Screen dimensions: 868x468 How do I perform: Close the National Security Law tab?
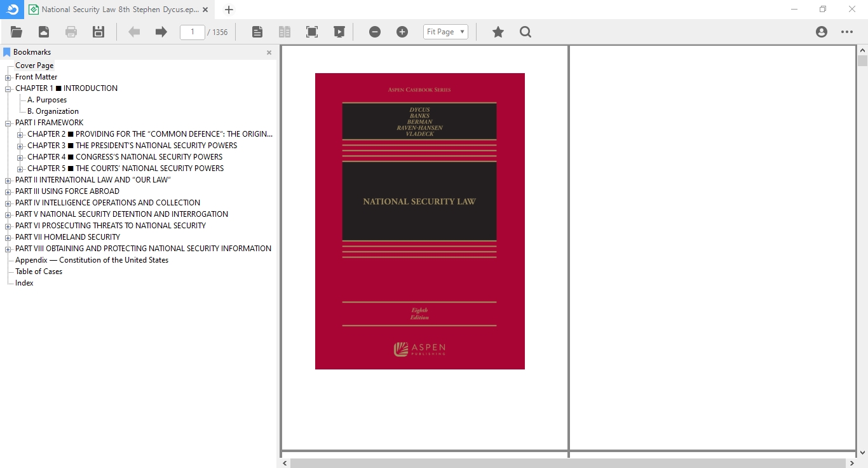(x=205, y=10)
